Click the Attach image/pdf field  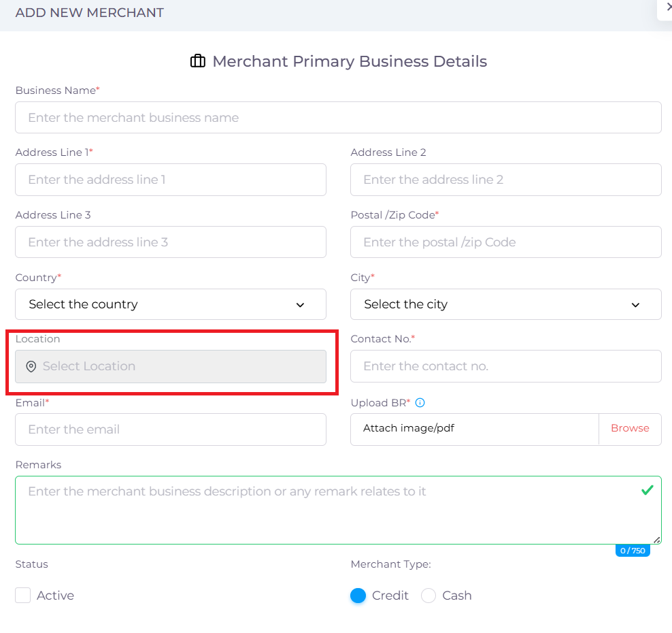tap(474, 429)
